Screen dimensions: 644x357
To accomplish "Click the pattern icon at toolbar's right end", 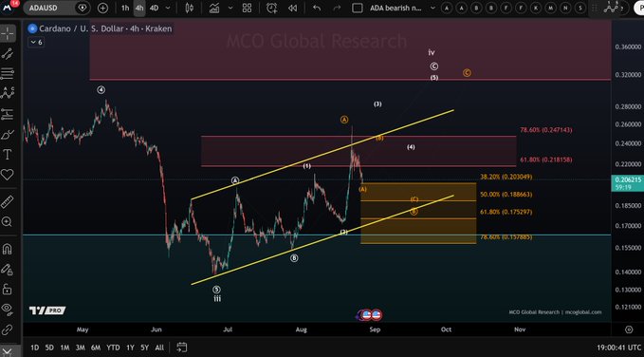I will 611,8.
